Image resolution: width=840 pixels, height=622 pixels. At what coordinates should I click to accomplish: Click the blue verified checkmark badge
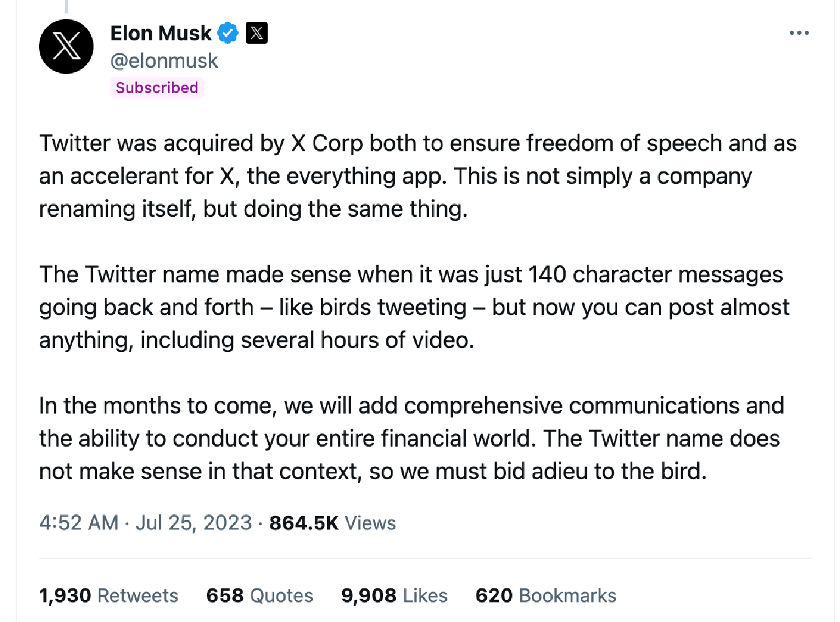point(228,33)
